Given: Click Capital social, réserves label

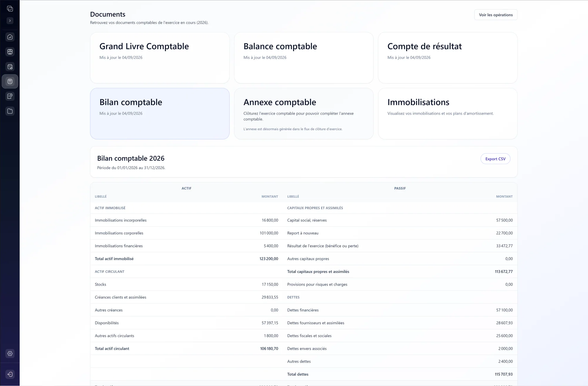Looking at the screenshot, I should click(x=307, y=220).
